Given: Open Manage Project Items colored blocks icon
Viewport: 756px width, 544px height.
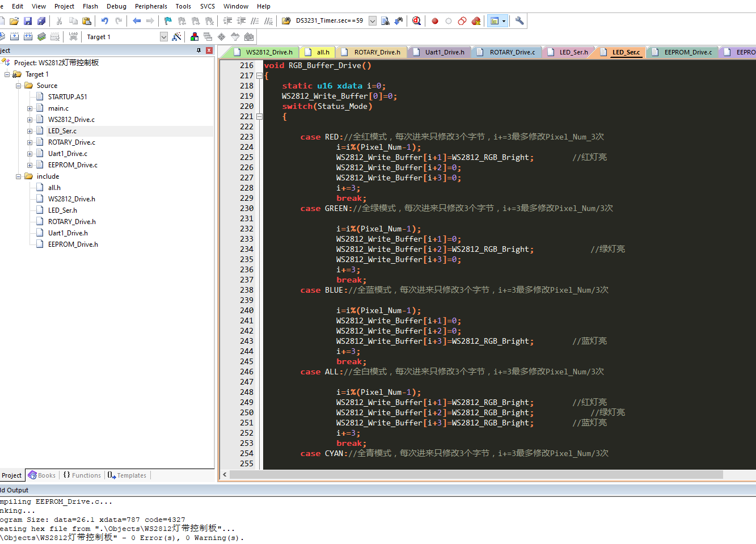Looking at the screenshot, I should pyautogui.click(x=195, y=37).
